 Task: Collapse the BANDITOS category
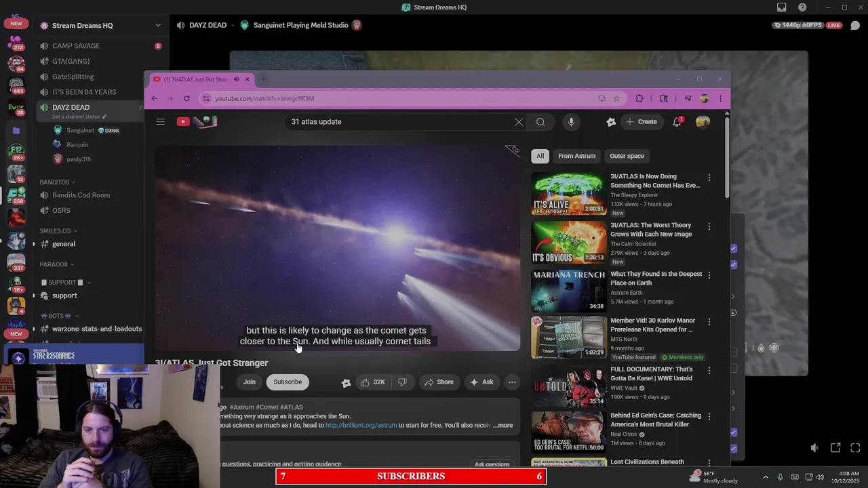[58, 182]
